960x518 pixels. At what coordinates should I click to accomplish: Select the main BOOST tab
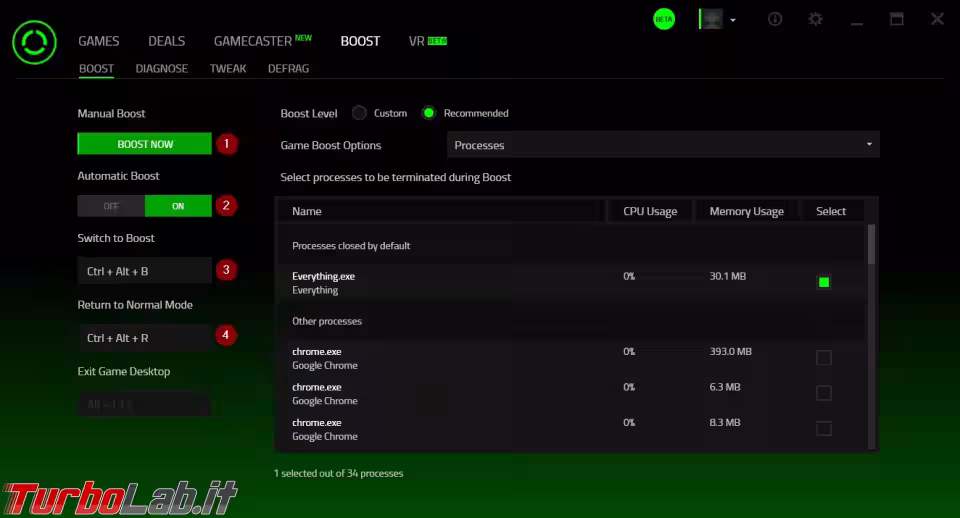pos(360,41)
